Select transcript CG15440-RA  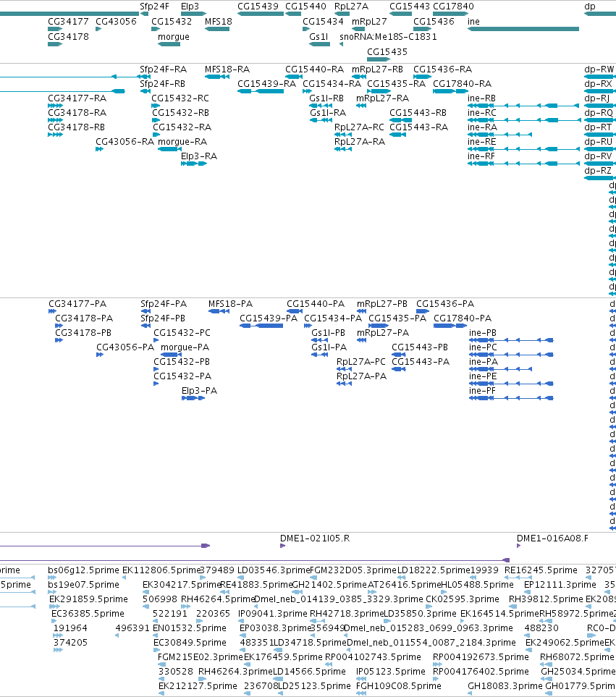point(314,69)
